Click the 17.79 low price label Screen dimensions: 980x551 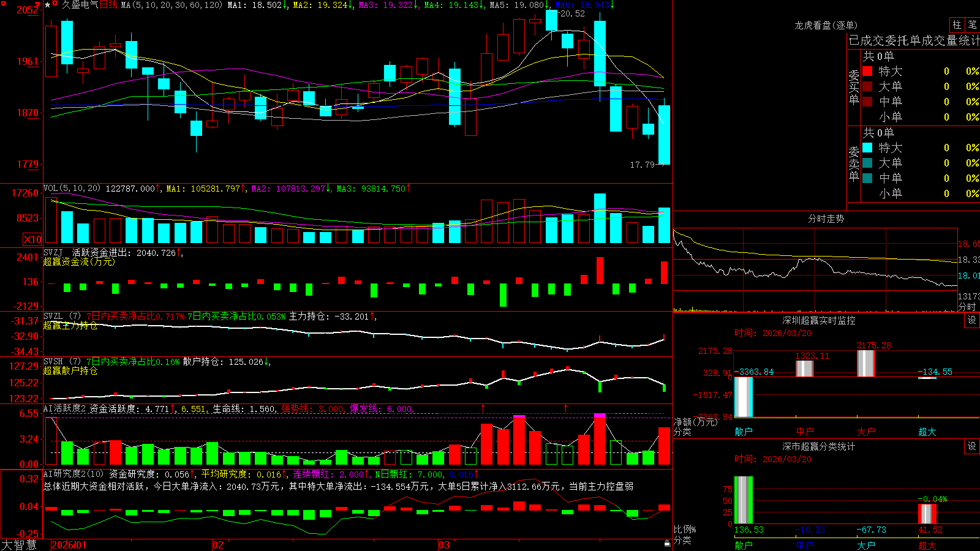(642, 165)
